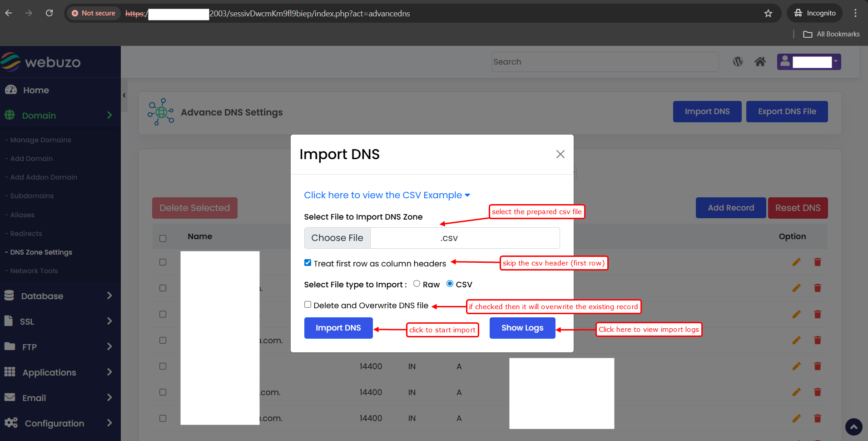Go back in the browser
This screenshot has height=441, width=868.
pos(9,13)
